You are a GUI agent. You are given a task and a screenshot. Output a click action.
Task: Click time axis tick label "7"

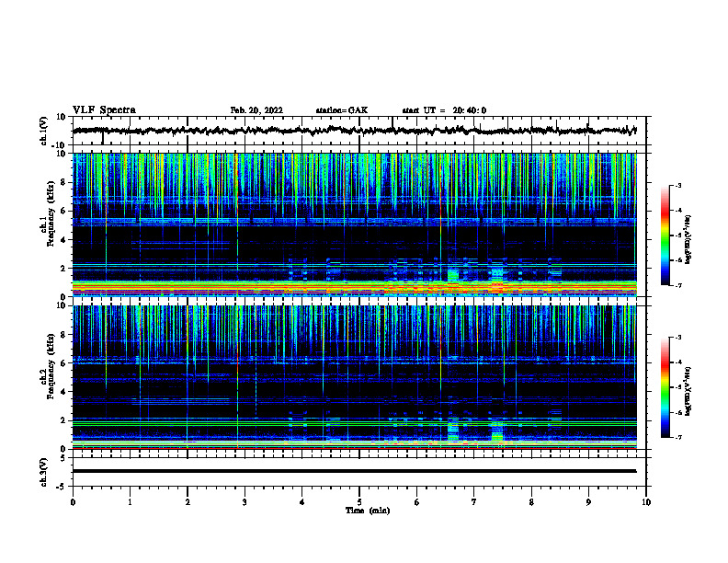click(474, 502)
